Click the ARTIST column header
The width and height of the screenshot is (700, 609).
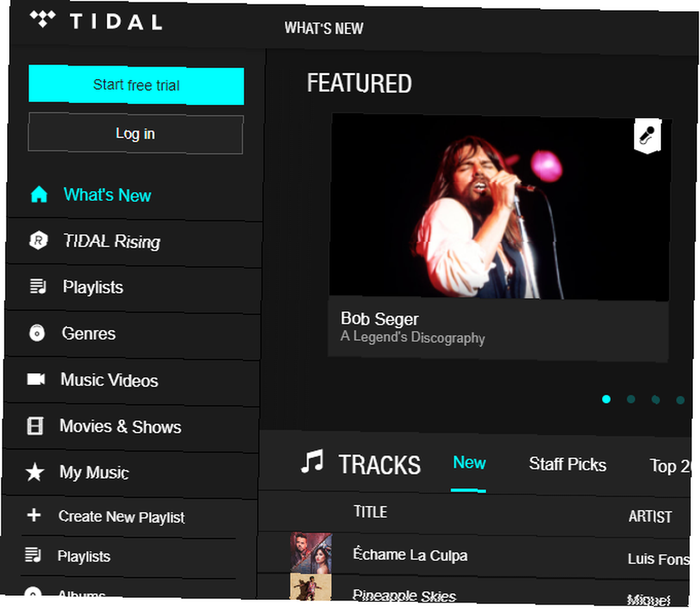[650, 517]
